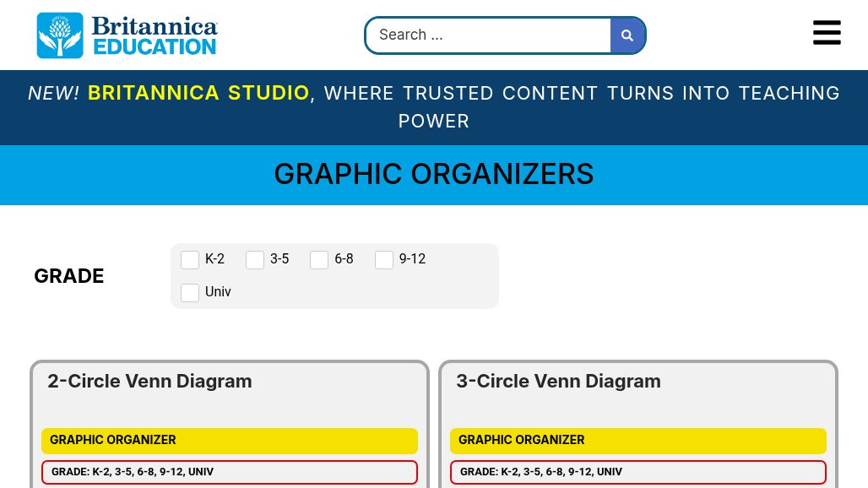Enable the K-2 grade checkbox

point(190,260)
